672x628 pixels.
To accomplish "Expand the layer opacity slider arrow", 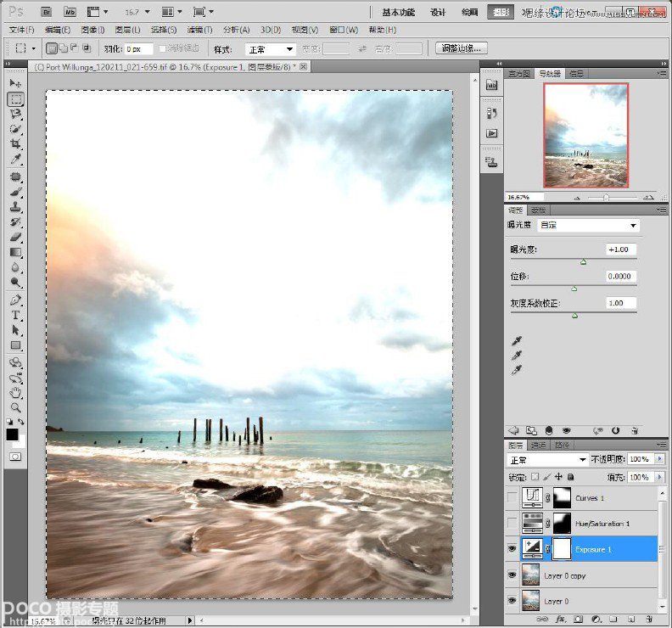I will [659, 459].
